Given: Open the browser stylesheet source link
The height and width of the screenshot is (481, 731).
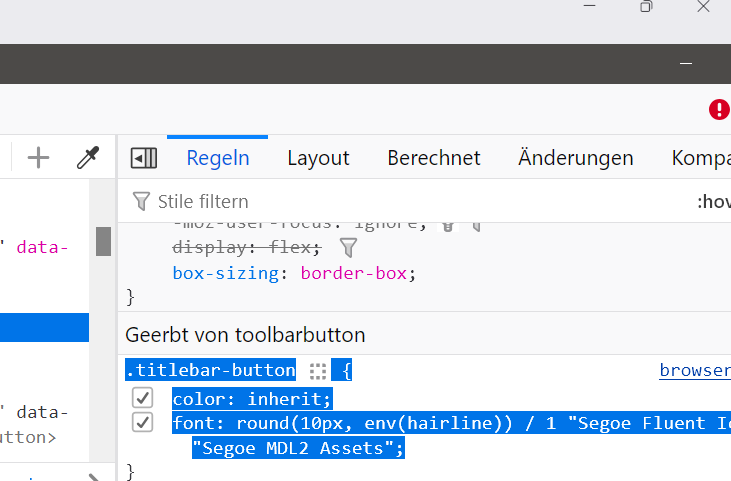Looking at the screenshot, I should coord(695,370).
